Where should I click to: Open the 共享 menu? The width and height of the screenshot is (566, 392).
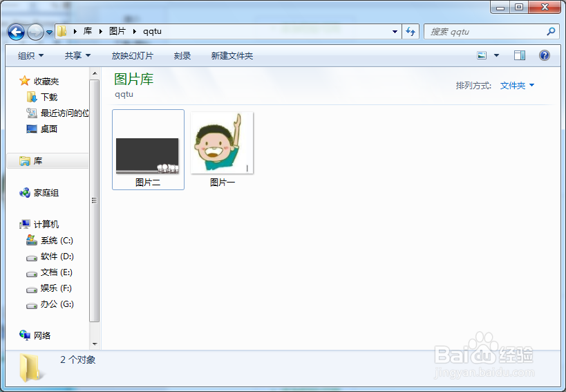tap(77, 55)
